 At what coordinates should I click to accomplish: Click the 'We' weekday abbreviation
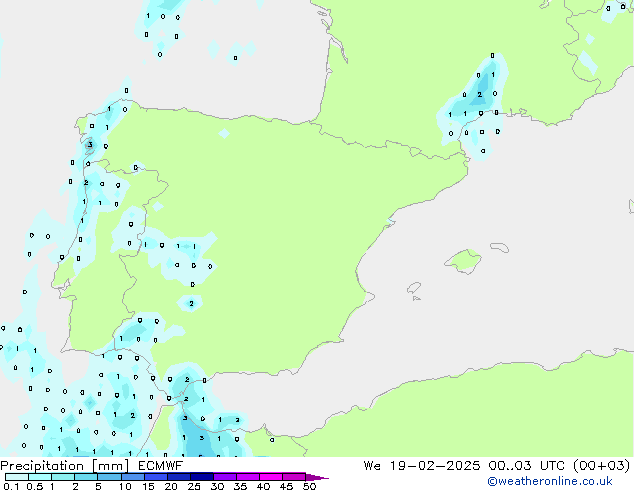pyautogui.click(x=372, y=466)
